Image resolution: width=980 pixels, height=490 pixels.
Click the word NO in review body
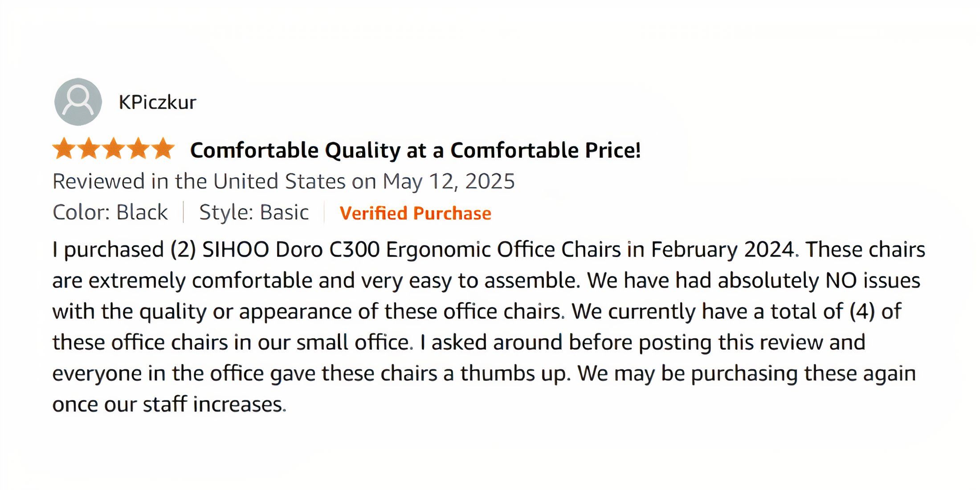(841, 281)
